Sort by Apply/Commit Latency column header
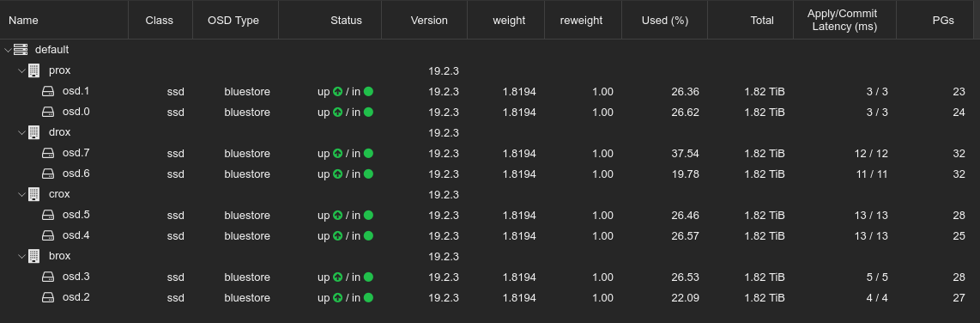980x323 pixels. [844, 20]
